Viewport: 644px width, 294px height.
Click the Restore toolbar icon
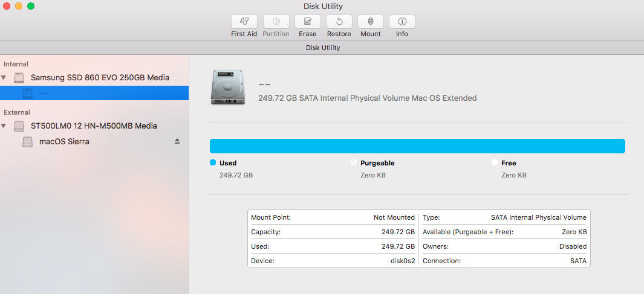(x=339, y=22)
